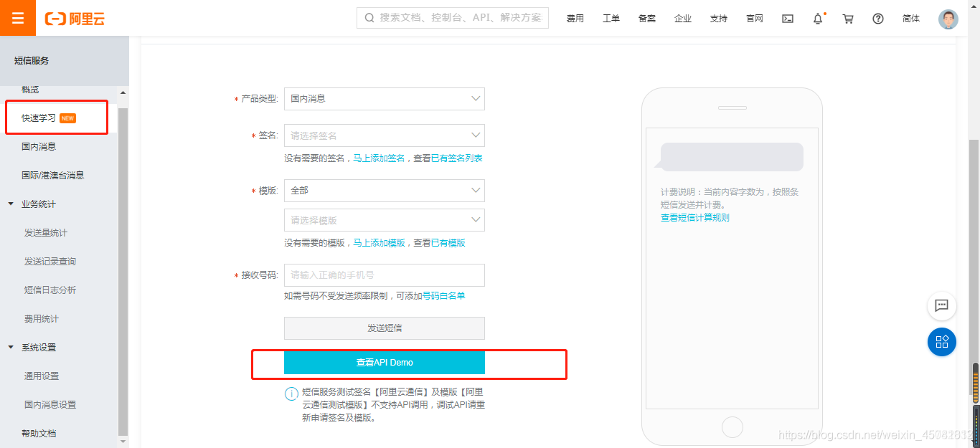
Task: Open the 支持 menu
Action: (x=719, y=19)
